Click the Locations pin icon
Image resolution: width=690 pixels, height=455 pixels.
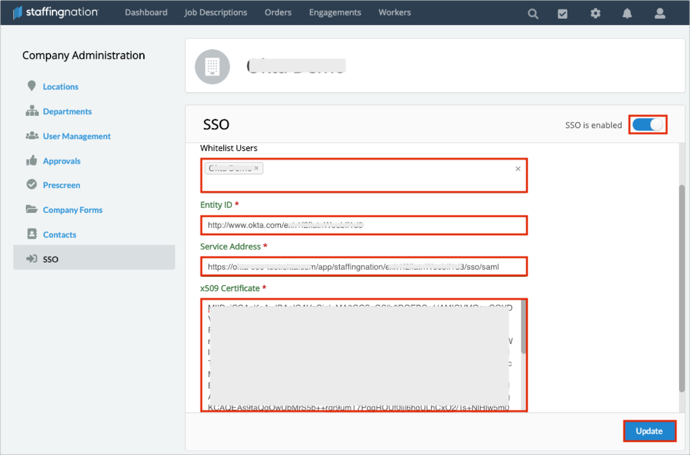click(31, 86)
